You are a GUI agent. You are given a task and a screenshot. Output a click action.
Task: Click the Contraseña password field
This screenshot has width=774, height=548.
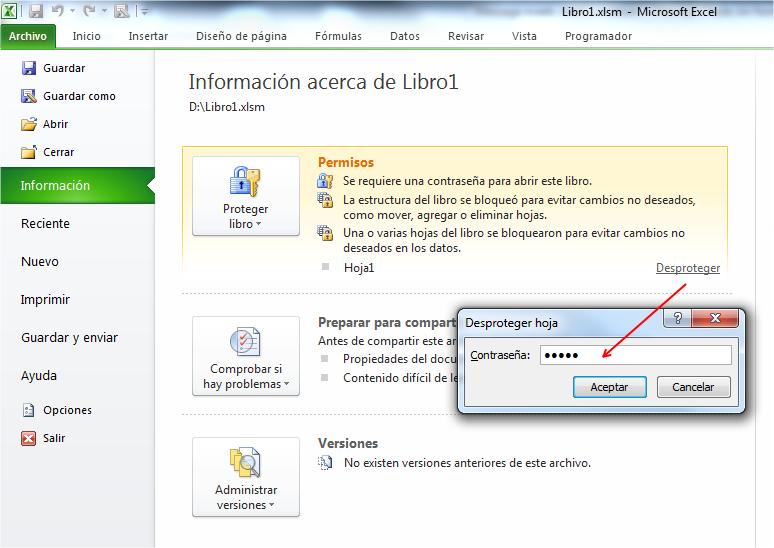pos(636,355)
